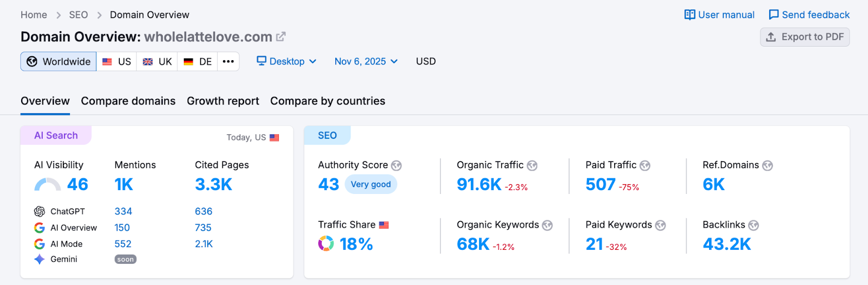The height and width of the screenshot is (285, 868).
Task: Switch database to US
Action: [117, 61]
